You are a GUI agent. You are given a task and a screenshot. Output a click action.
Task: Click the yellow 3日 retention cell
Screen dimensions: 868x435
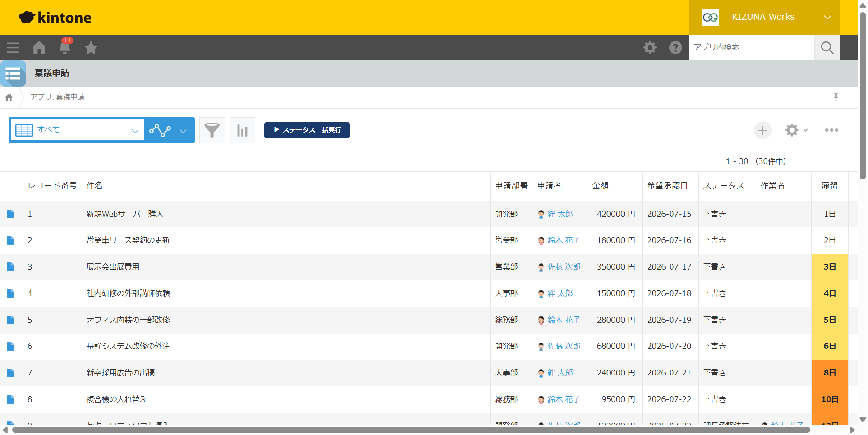click(830, 267)
